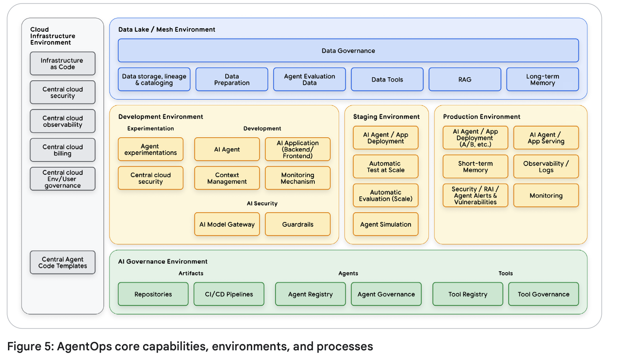Click Central cloud Env/User governance box

pyautogui.click(x=62, y=179)
